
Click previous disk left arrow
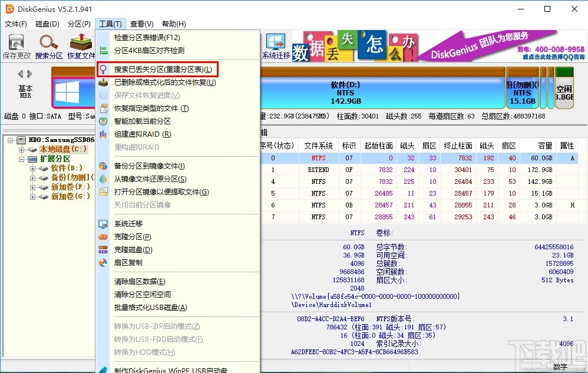(21, 74)
